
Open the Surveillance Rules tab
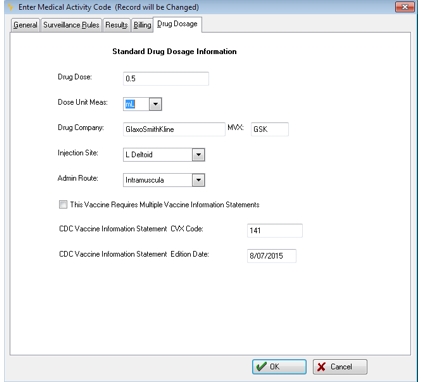[x=71, y=25]
